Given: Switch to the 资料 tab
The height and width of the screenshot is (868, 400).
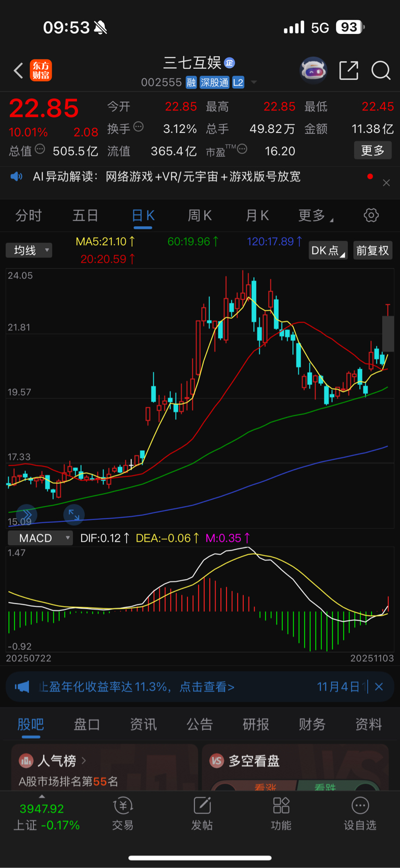Looking at the screenshot, I should (368, 724).
